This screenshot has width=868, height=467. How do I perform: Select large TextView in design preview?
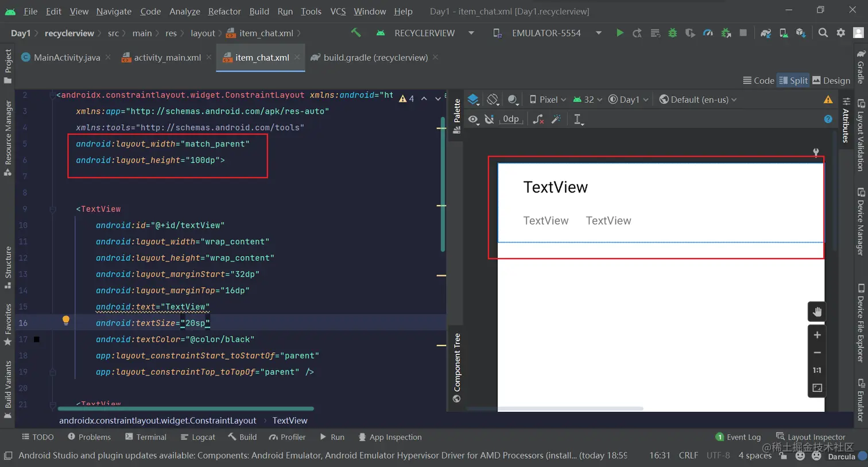556,187
